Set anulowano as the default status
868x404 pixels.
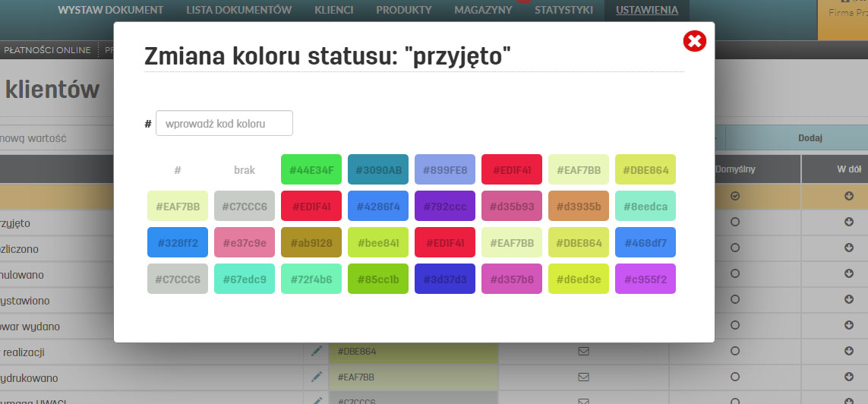(735, 273)
